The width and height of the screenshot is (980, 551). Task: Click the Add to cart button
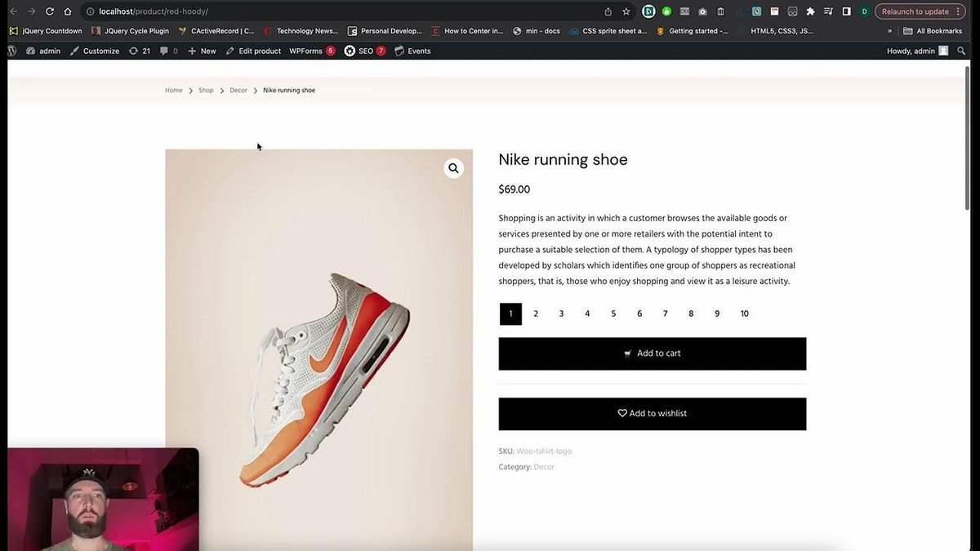pyautogui.click(x=653, y=353)
